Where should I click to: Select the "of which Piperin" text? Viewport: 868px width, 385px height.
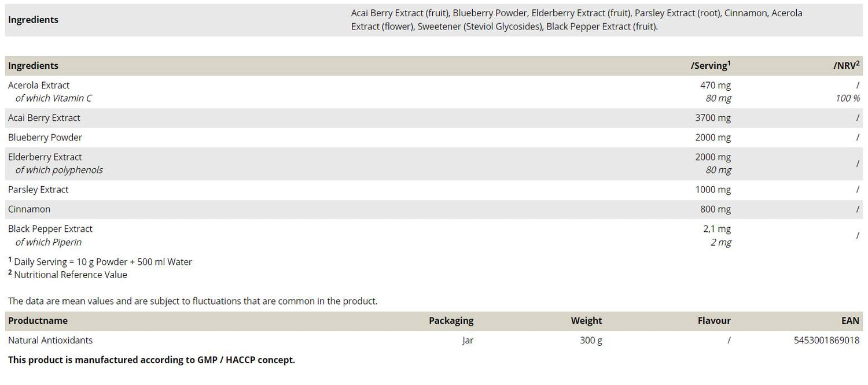coord(48,242)
